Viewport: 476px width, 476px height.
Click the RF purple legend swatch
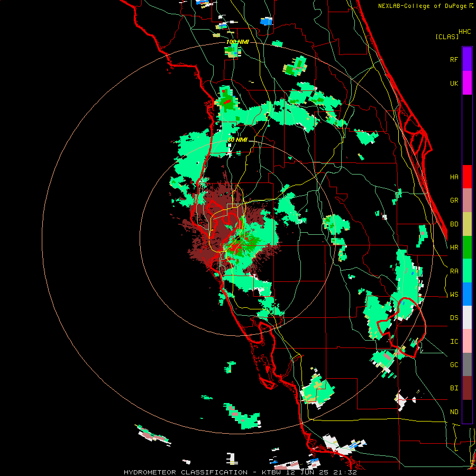467,59
